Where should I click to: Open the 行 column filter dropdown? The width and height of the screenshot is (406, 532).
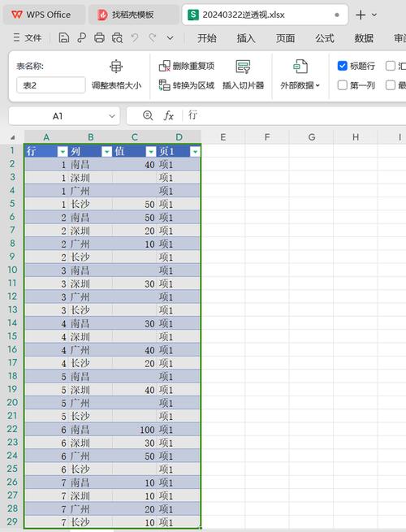(x=63, y=152)
